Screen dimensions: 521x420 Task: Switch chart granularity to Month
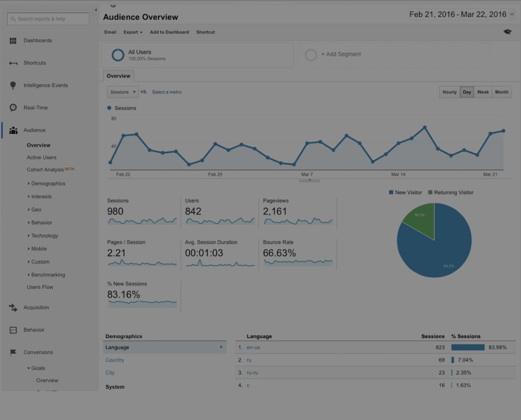click(502, 92)
